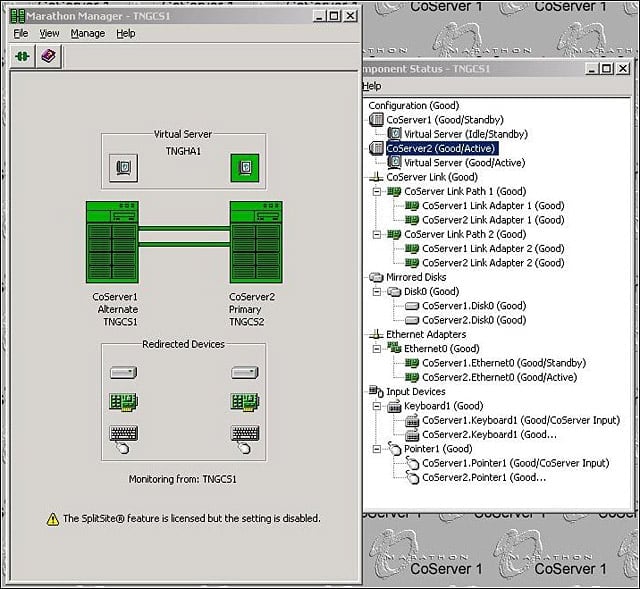Screen dimensions: 640x589
Task: Select CoServer2 keyboard and mouse icon
Action: pos(245,439)
